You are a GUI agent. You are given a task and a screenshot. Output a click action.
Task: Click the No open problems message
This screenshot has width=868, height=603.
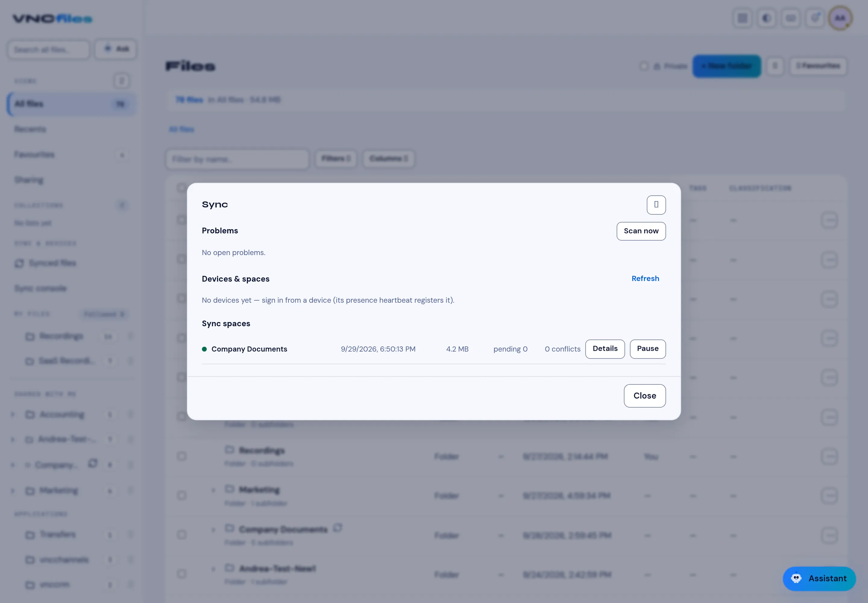[x=234, y=252]
